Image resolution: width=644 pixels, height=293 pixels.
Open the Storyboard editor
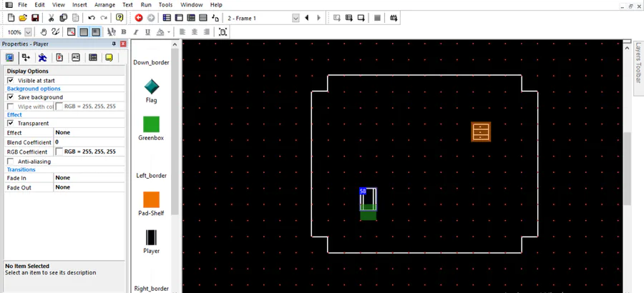coord(167,18)
